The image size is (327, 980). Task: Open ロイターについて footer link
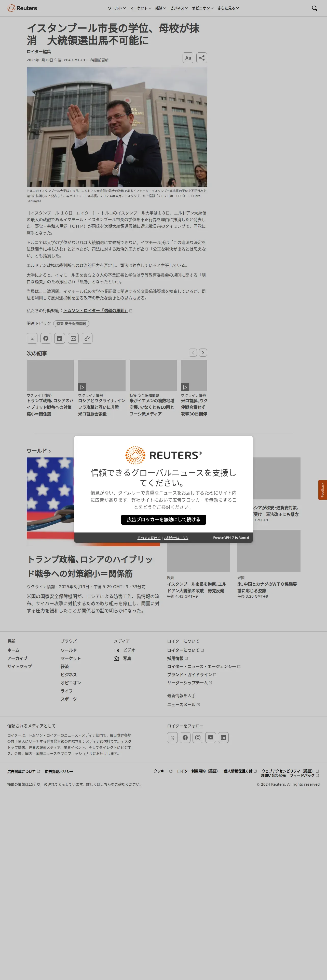185,650
